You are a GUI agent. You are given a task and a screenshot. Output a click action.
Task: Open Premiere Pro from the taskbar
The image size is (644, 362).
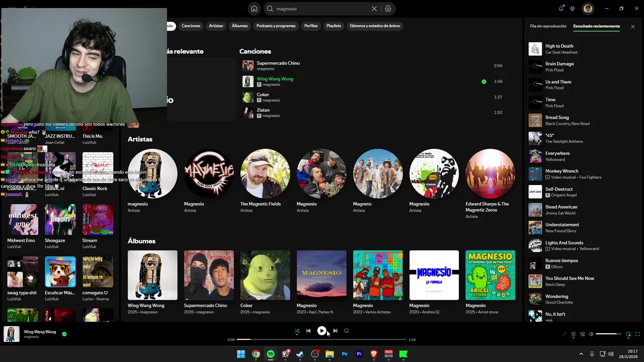[x=359, y=354]
